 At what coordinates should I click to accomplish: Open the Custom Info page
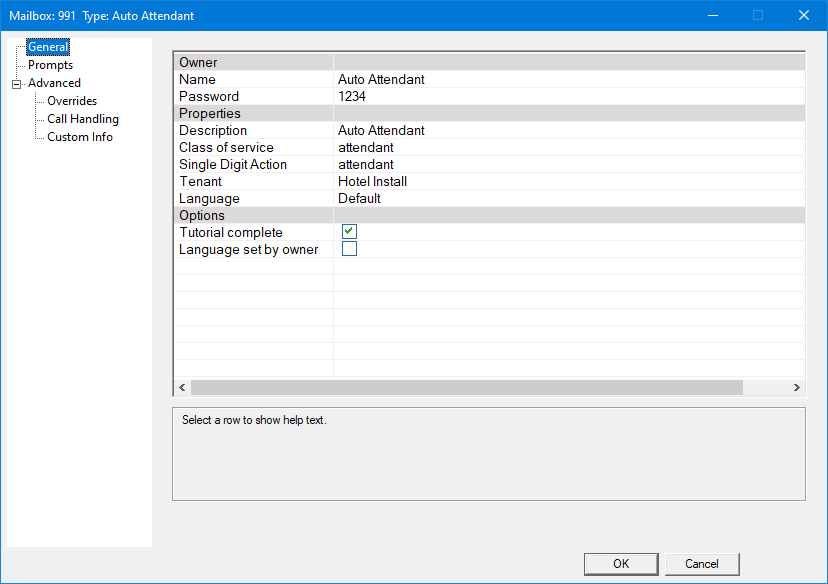80,137
